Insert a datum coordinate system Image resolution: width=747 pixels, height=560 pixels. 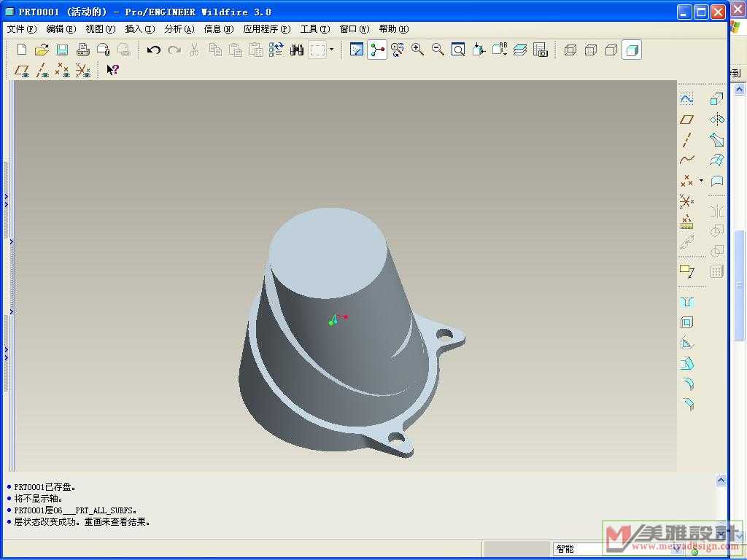click(686, 201)
